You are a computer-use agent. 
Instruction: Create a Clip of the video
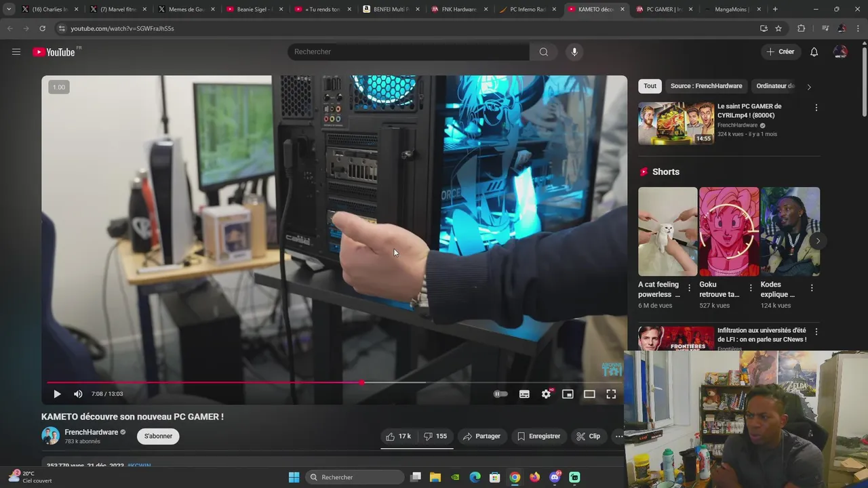pyautogui.click(x=589, y=436)
